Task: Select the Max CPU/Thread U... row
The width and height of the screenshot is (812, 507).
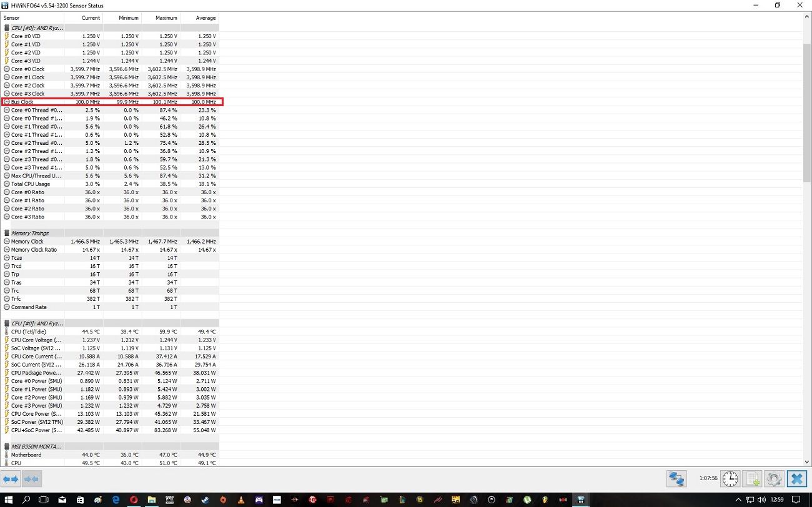Action: [x=109, y=175]
